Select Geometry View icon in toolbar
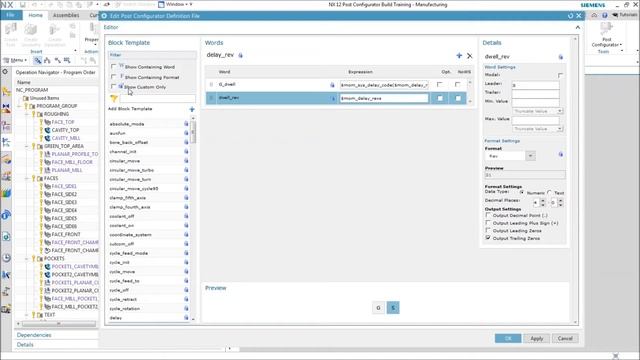The height and width of the screenshot is (360, 640). click(x=58, y=60)
